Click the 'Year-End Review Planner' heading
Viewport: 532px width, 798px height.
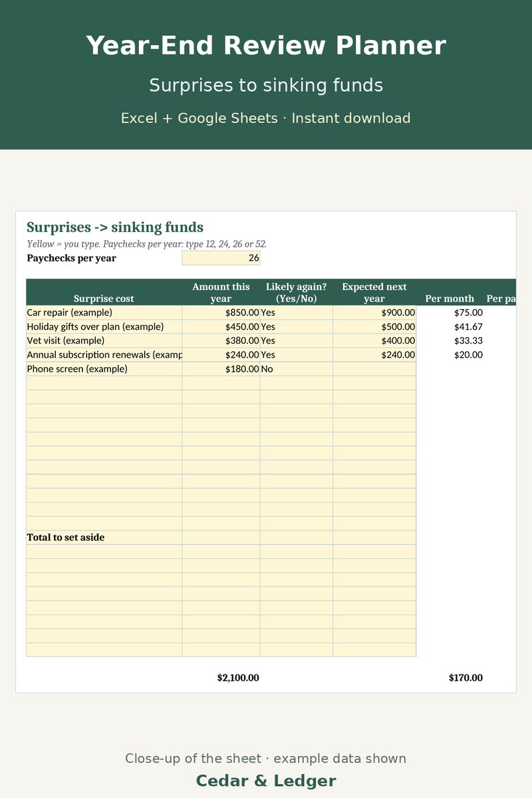266,46
